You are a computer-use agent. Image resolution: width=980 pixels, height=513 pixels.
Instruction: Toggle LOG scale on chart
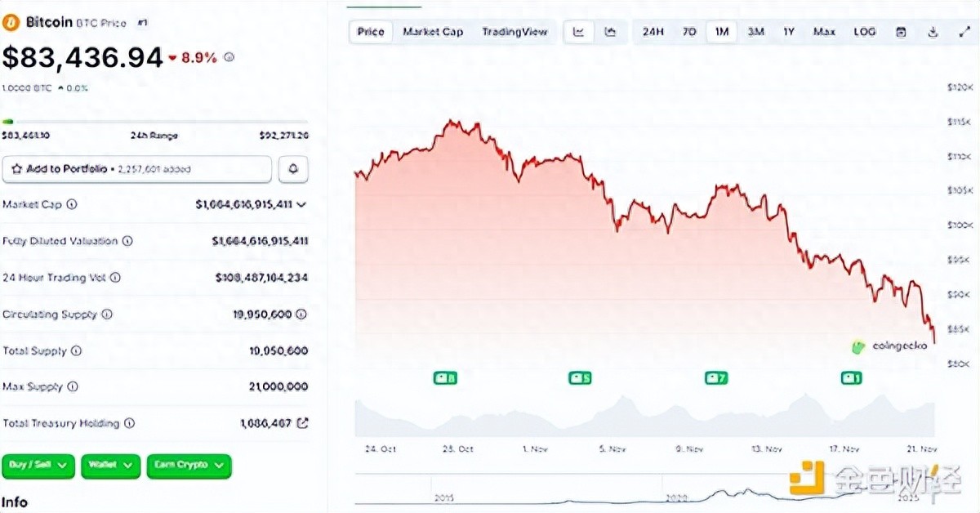(864, 32)
